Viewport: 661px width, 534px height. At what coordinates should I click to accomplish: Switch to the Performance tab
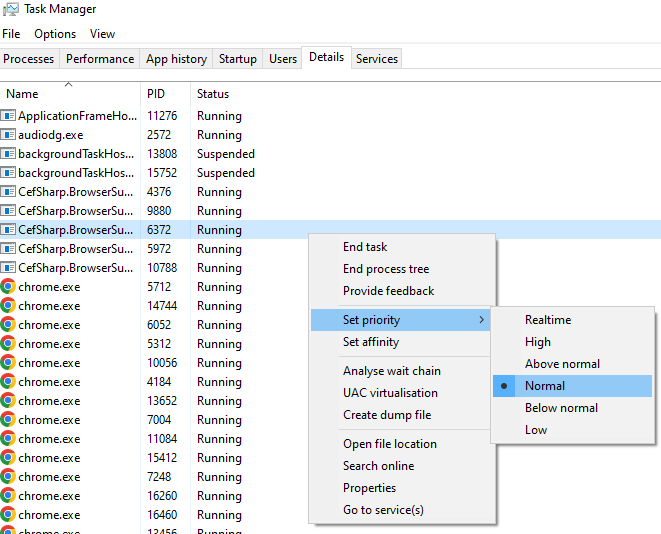(100, 59)
